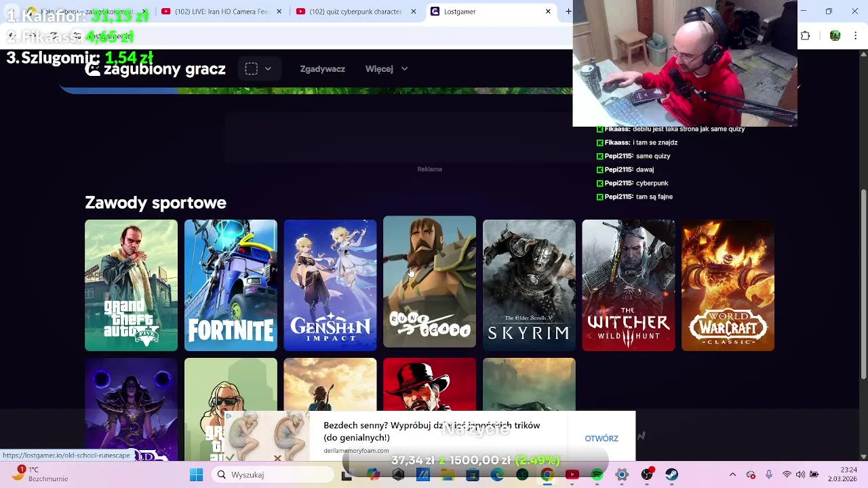
Task: Open the Chrome profile avatar
Action: (x=835, y=36)
